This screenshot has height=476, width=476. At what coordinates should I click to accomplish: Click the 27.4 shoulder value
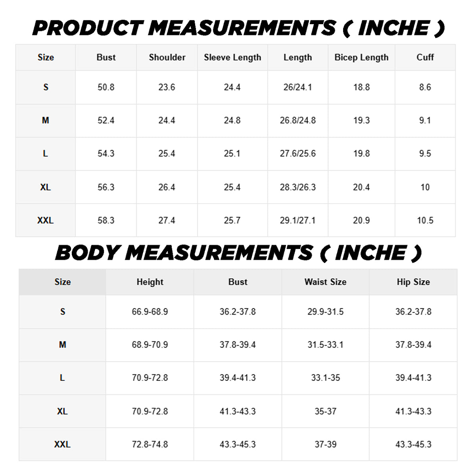click(x=167, y=221)
